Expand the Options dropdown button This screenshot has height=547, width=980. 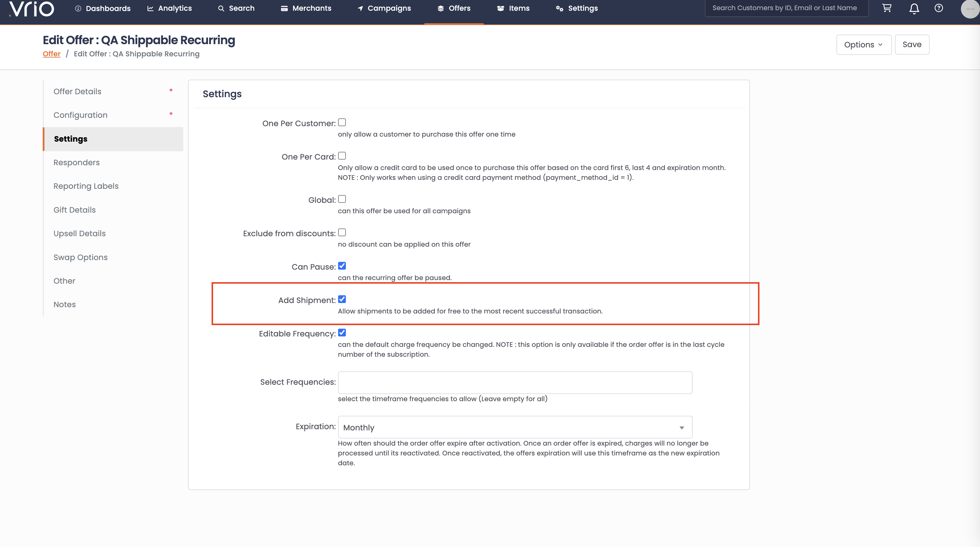point(863,44)
